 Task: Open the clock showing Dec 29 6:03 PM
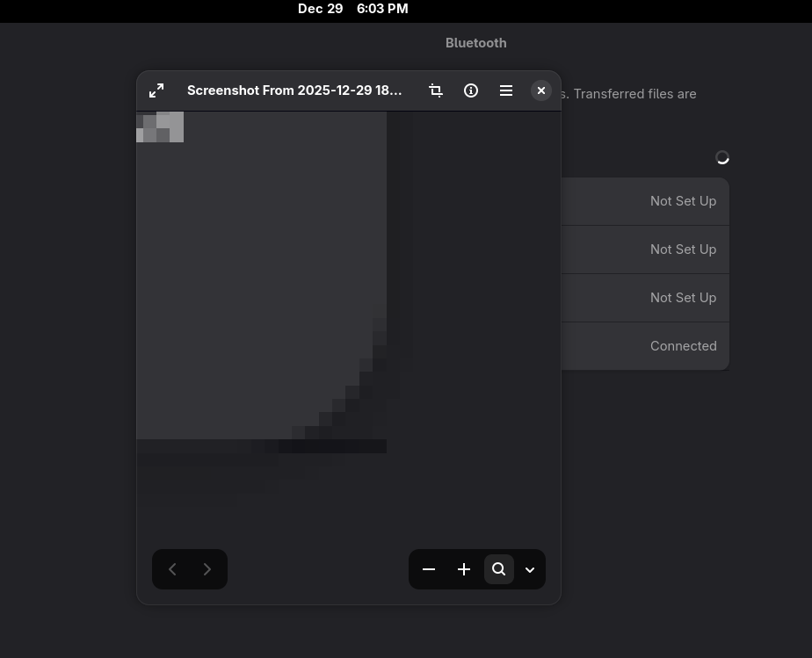click(x=353, y=9)
